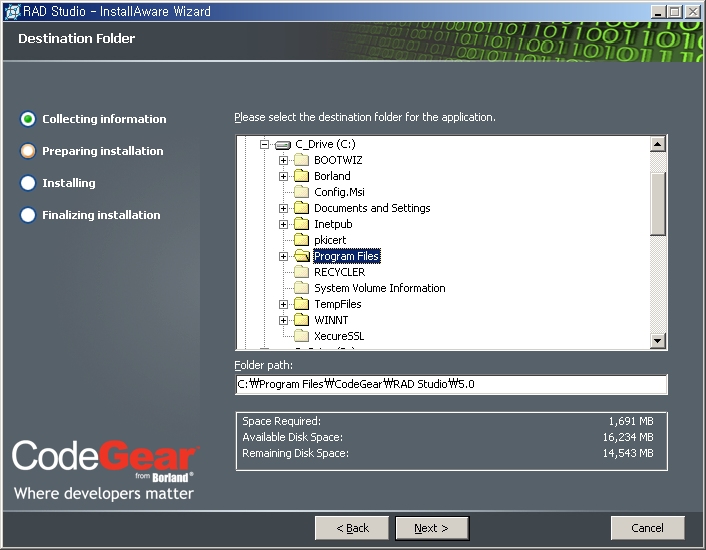Image resolution: width=706 pixels, height=550 pixels.
Task: Click the C_Drive (C:) drive icon
Action: (x=282, y=144)
